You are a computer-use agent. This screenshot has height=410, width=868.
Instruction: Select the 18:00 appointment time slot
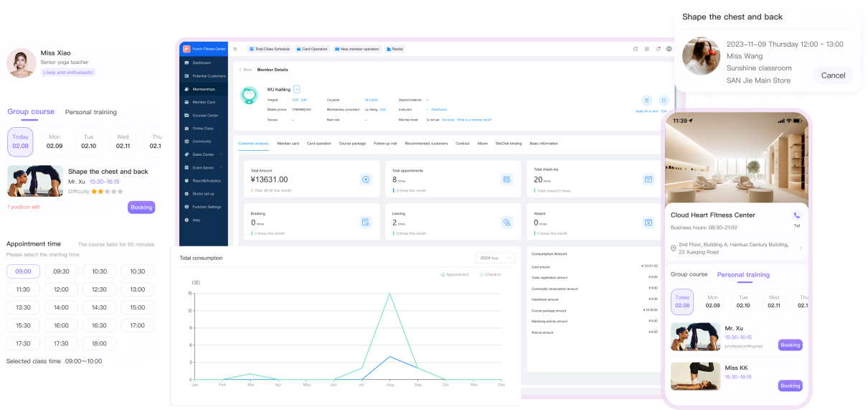click(99, 343)
